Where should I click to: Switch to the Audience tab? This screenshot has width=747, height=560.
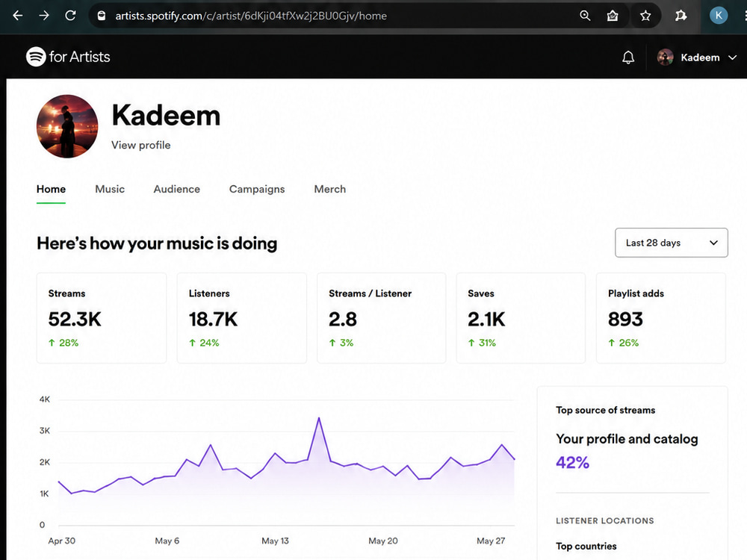coord(177,189)
